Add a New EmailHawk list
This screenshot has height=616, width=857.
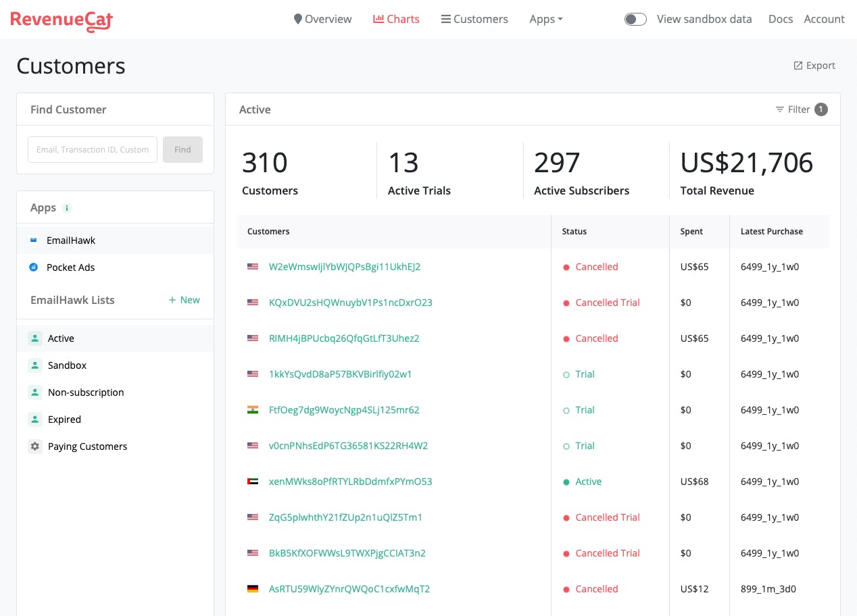(184, 300)
